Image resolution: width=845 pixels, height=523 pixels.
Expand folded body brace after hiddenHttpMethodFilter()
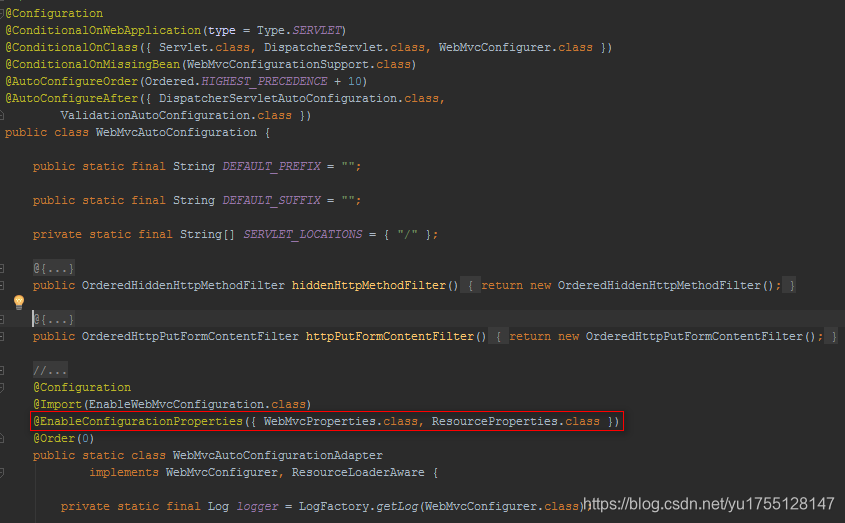470,285
